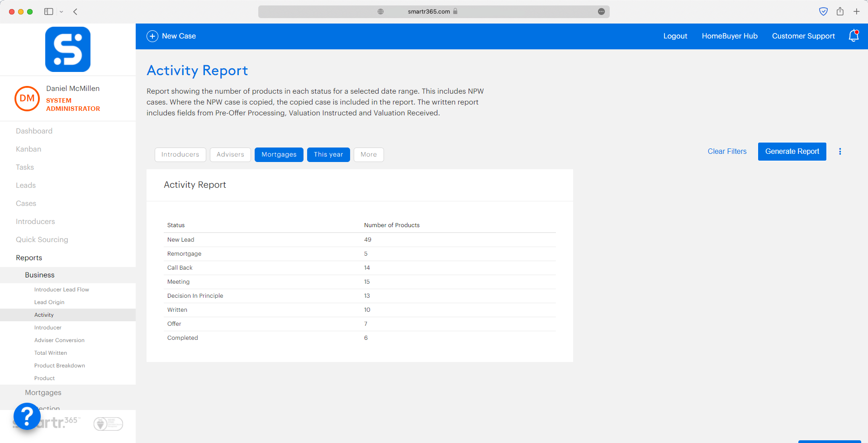Screen dimensions: 868x443
Task: Click the Decision In Principle row
Action: coord(360,296)
